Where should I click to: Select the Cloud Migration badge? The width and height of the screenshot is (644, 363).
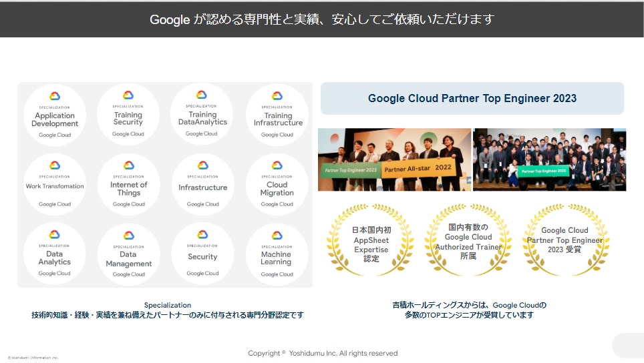point(277,185)
